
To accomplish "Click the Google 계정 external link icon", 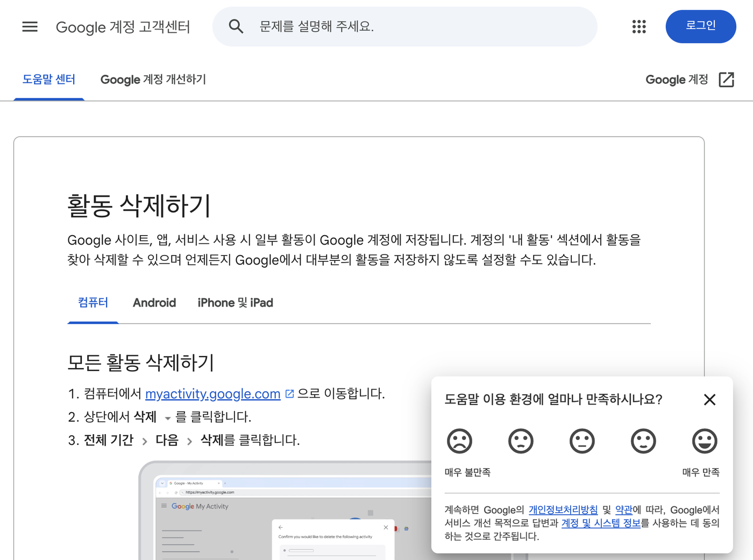I will coord(727,80).
